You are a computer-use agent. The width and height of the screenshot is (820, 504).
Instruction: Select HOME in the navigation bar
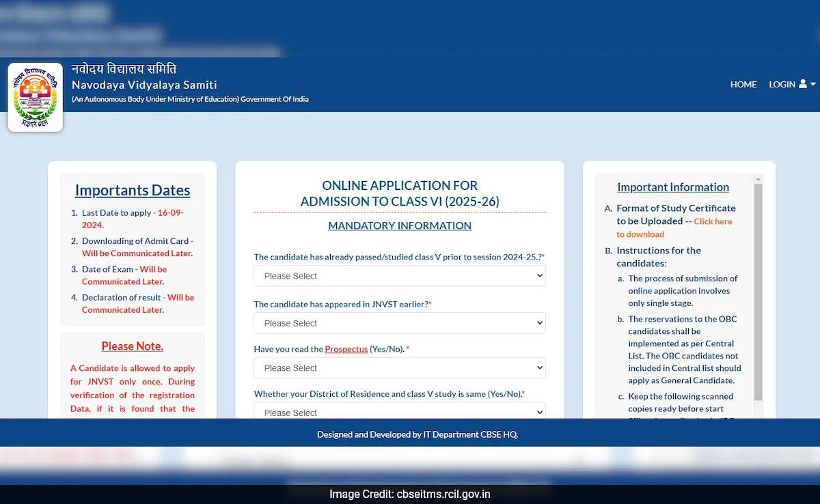743,84
